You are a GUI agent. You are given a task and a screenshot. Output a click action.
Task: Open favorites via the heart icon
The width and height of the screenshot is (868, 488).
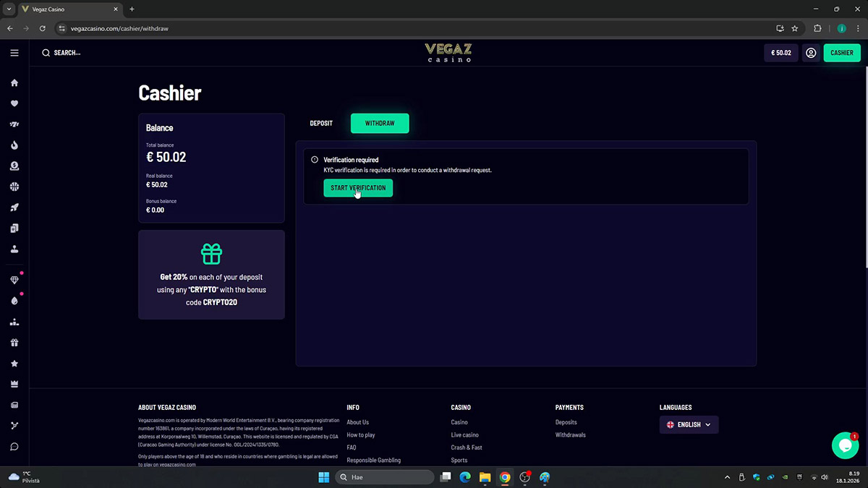pos(14,103)
